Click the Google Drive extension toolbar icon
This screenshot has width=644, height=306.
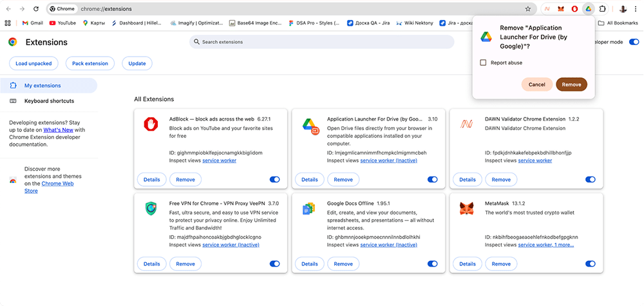click(x=588, y=9)
